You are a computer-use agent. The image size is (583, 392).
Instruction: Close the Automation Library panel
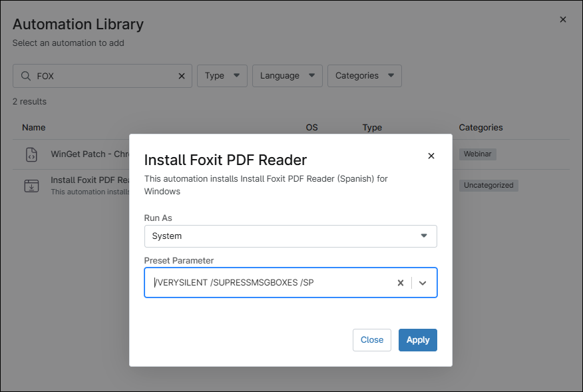[562, 19]
